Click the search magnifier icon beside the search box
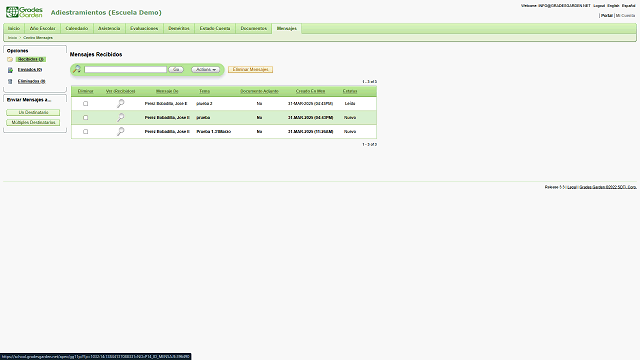Screen dimensions: 640x360 [x=77, y=69]
